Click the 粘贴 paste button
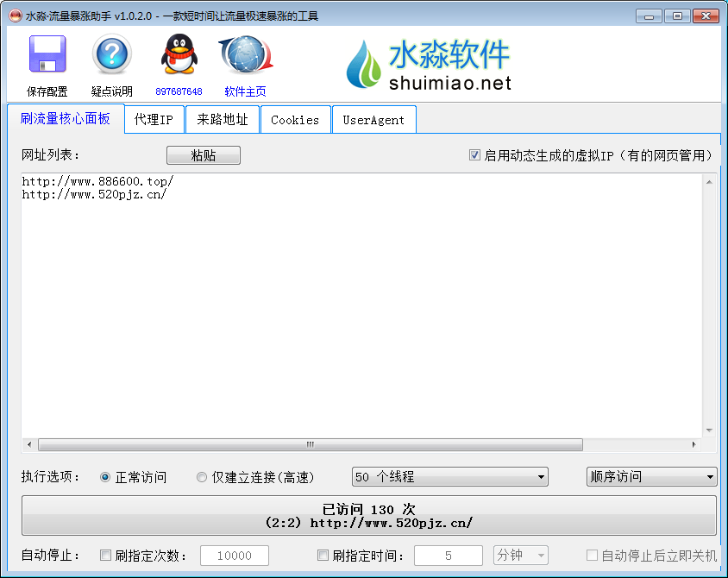 (x=204, y=155)
